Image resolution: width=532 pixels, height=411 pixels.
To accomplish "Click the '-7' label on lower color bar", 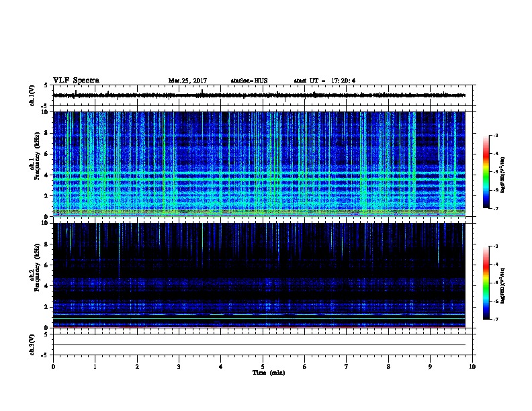I will (495, 320).
